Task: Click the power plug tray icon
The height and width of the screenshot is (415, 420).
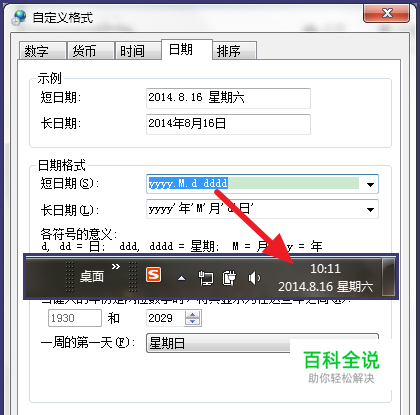Action: [x=229, y=278]
